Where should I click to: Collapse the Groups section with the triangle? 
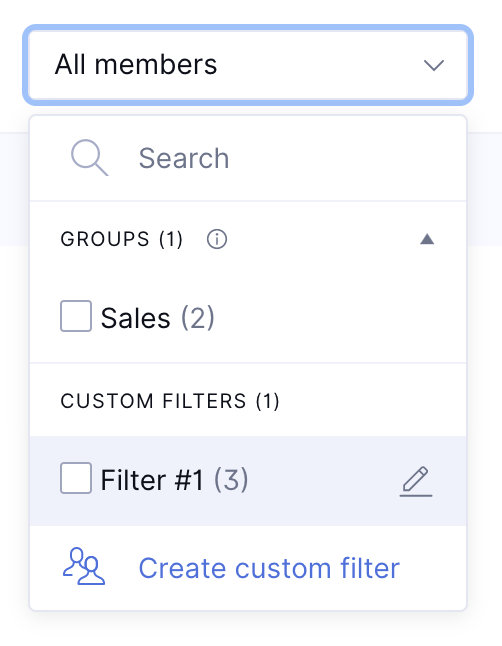[x=427, y=239]
